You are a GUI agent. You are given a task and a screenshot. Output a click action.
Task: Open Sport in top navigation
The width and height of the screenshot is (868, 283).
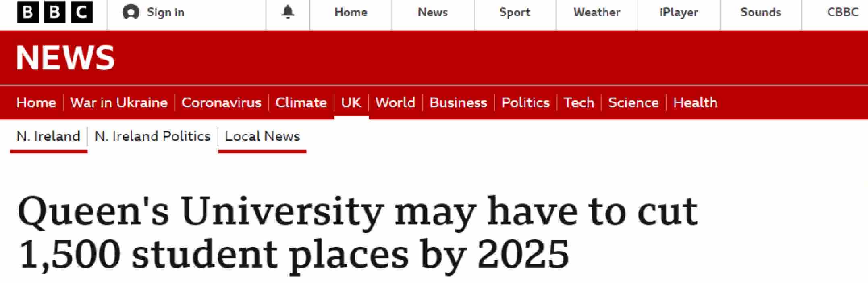tap(515, 12)
